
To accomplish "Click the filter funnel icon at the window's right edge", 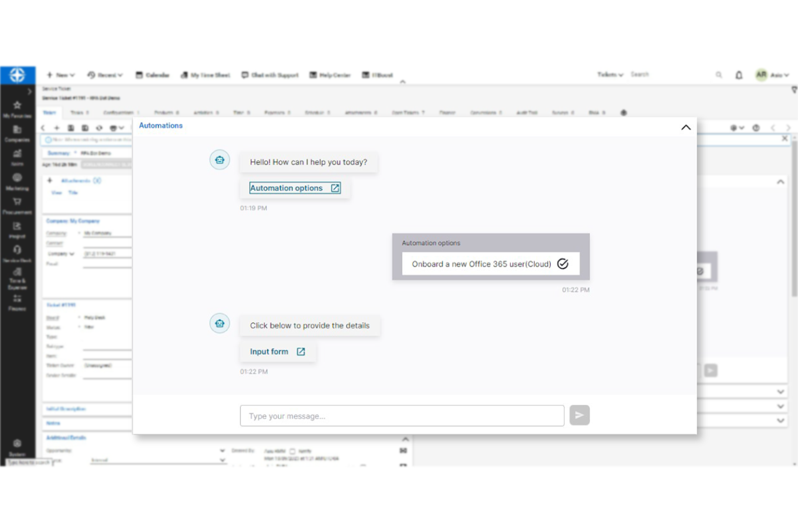I will coord(794,89).
